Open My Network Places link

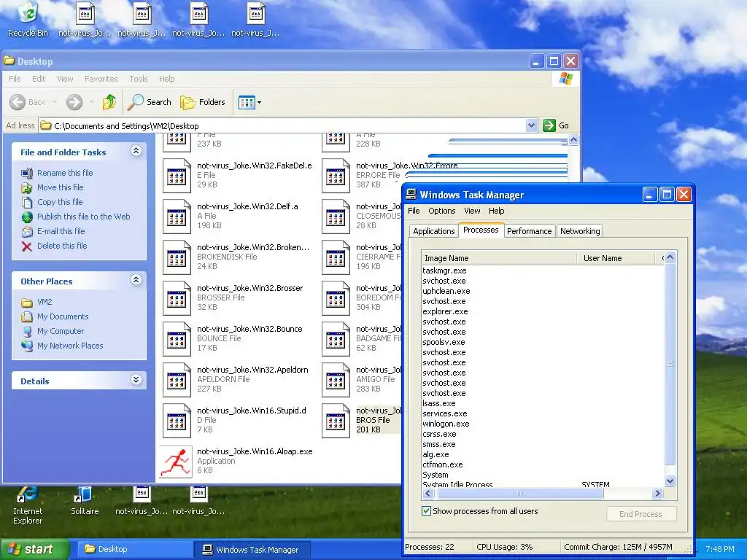pyautogui.click(x=70, y=346)
